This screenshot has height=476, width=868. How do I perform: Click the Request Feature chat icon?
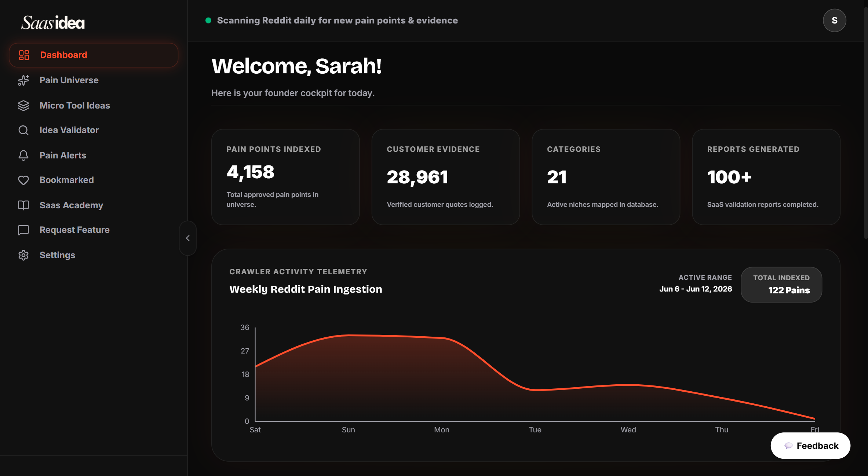click(x=23, y=230)
